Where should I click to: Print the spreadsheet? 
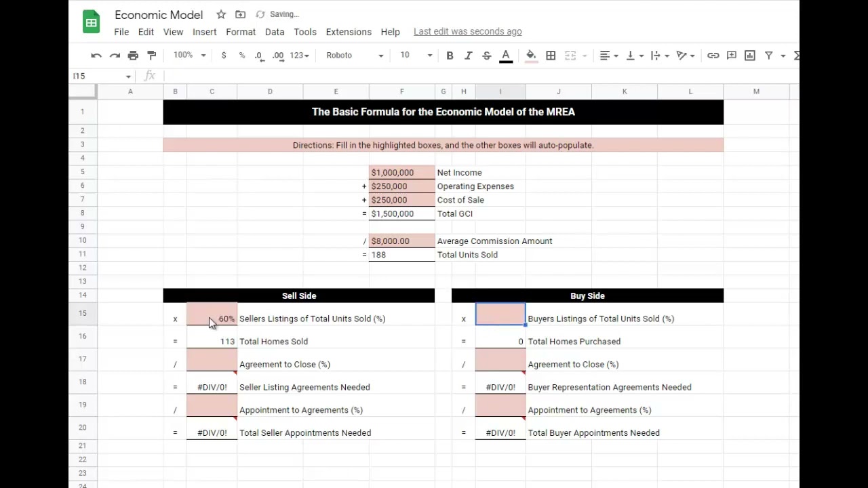click(133, 56)
